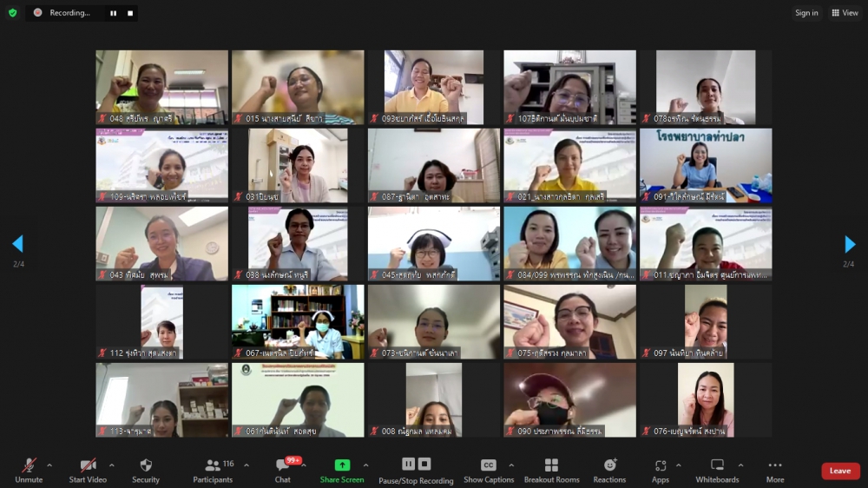Screen dimensions: 868x488
Task: Toggle Show Captions
Action: click(x=489, y=470)
